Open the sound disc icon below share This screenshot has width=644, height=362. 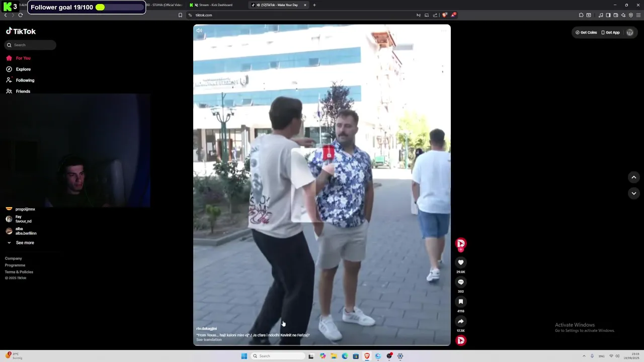[x=460, y=340]
